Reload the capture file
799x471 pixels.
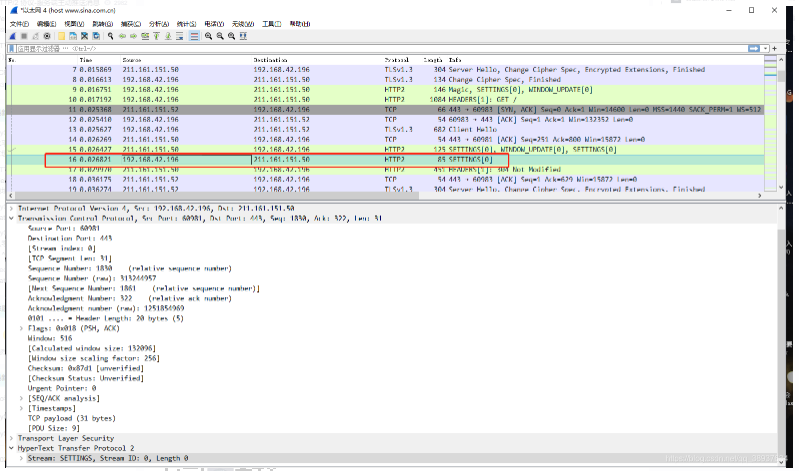(96, 36)
